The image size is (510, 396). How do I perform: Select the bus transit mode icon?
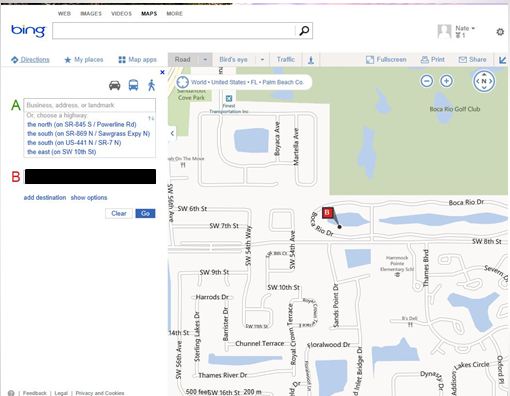[x=133, y=85]
